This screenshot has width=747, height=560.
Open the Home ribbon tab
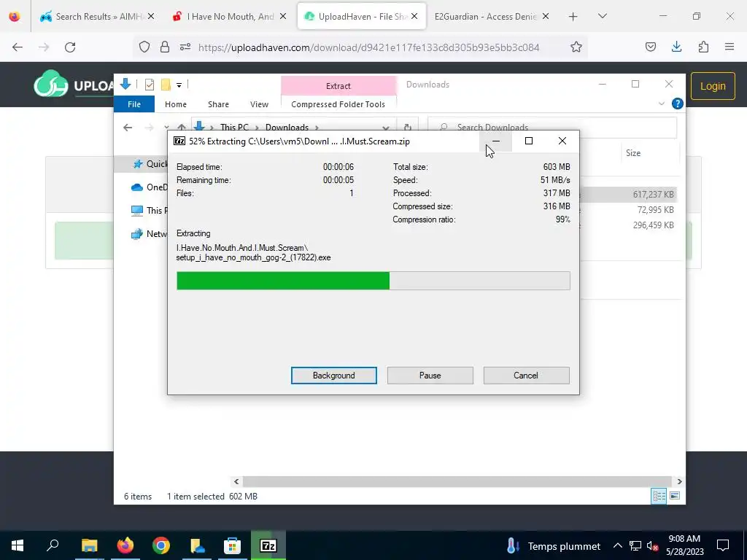click(x=176, y=104)
